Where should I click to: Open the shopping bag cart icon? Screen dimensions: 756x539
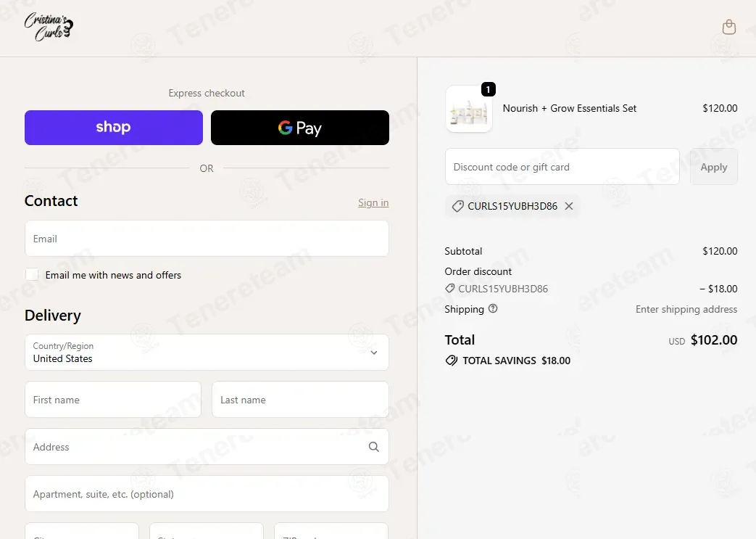[x=729, y=27]
